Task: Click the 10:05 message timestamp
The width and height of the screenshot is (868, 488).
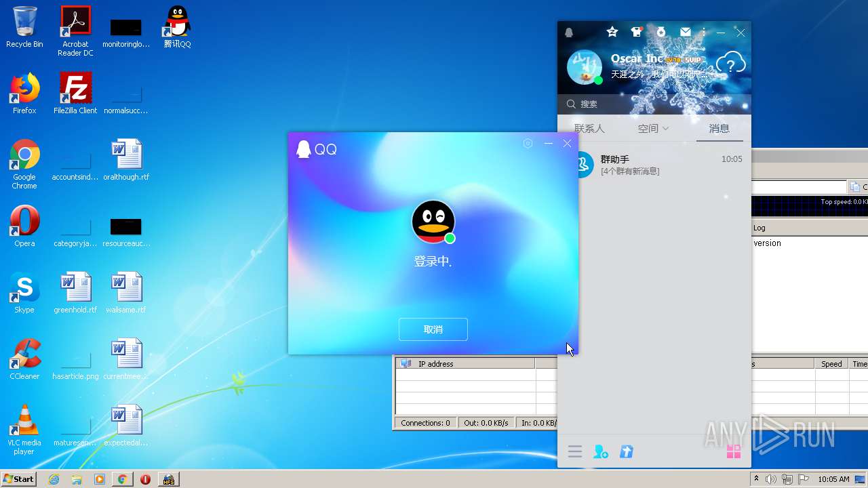Action: [732, 159]
